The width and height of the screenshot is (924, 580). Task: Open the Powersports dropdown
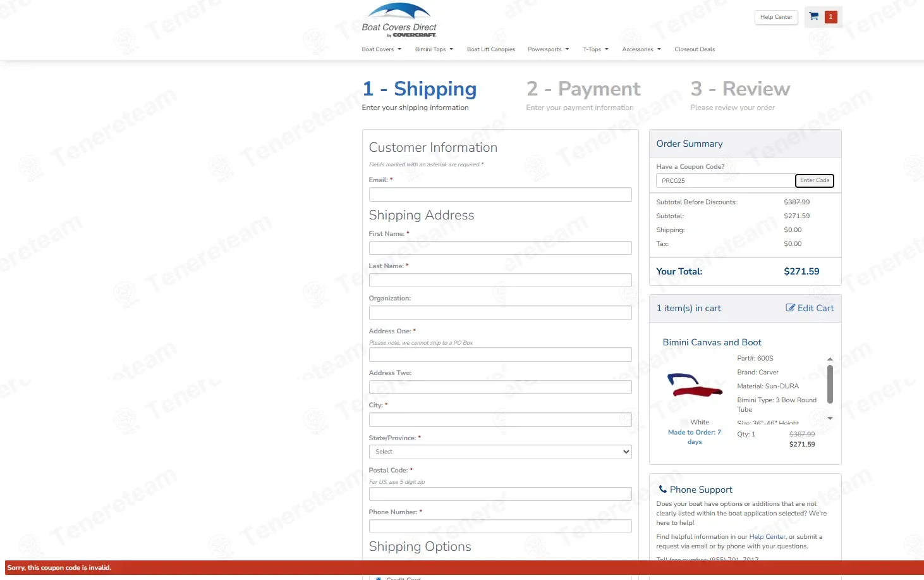pyautogui.click(x=549, y=49)
